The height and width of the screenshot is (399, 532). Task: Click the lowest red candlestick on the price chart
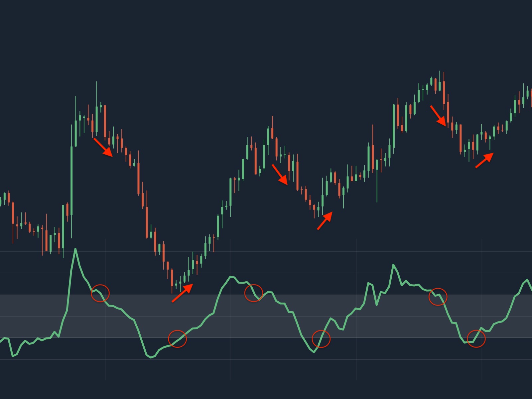click(x=172, y=278)
